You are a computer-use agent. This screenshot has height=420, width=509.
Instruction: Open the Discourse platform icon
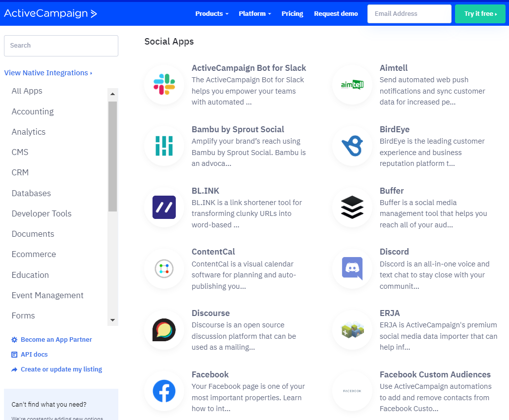click(x=164, y=330)
